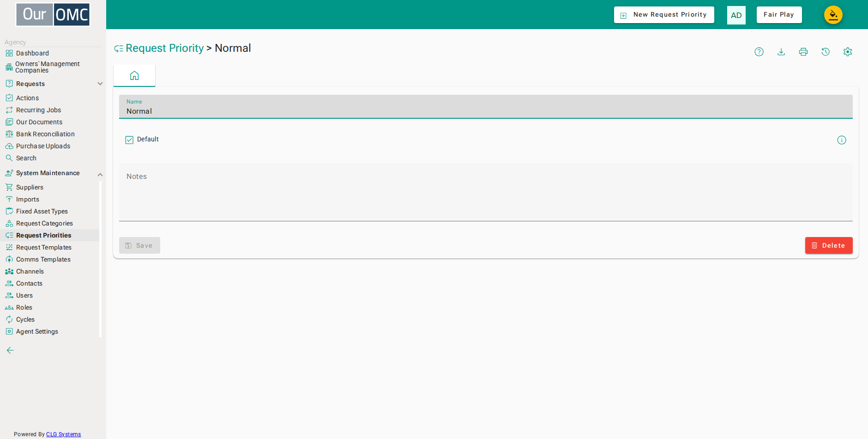This screenshot has width=868, height=439.
Task: Click the Suppliers cart icon
Action: 9,187
